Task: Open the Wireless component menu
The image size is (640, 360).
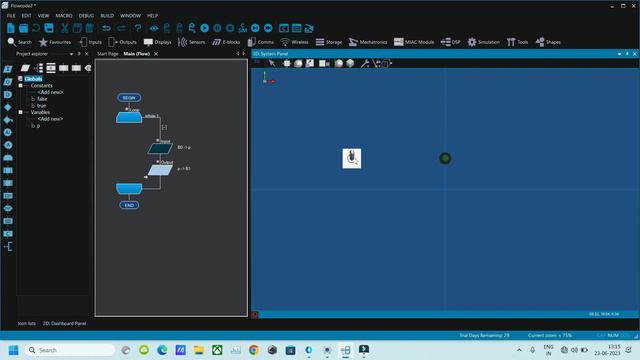Action: tap(295, 42)
